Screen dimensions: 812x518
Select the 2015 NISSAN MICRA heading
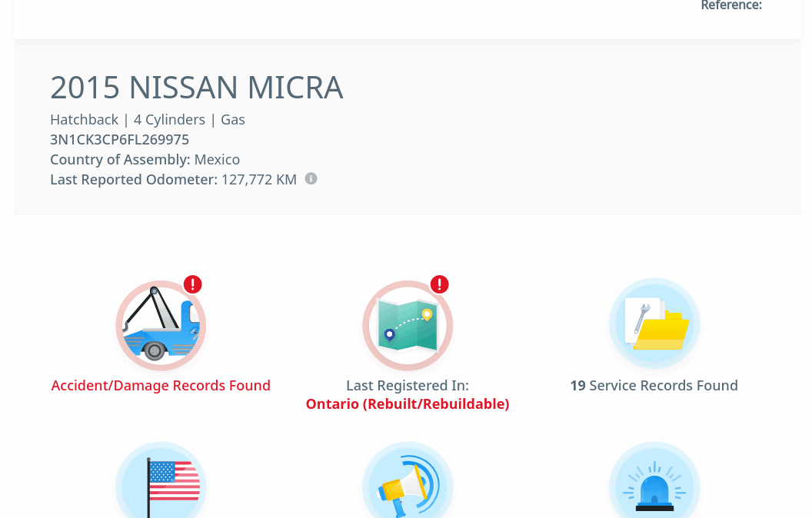[x=197, y=88]
